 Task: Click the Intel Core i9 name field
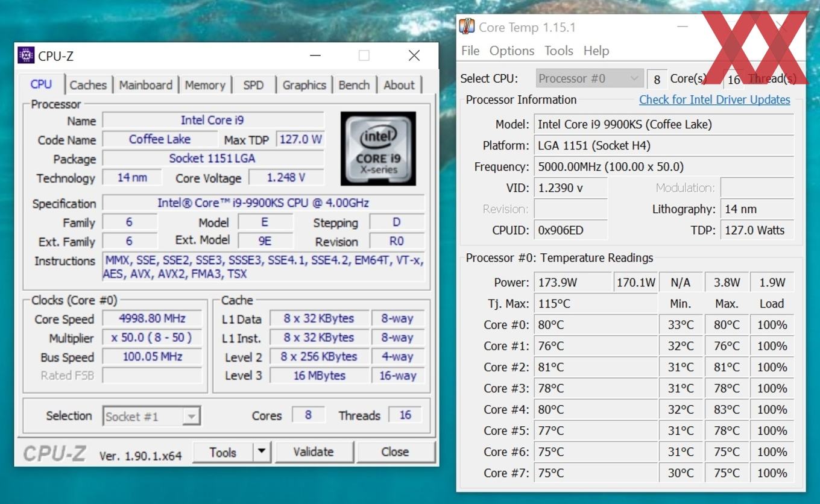(x=213, y=120)
